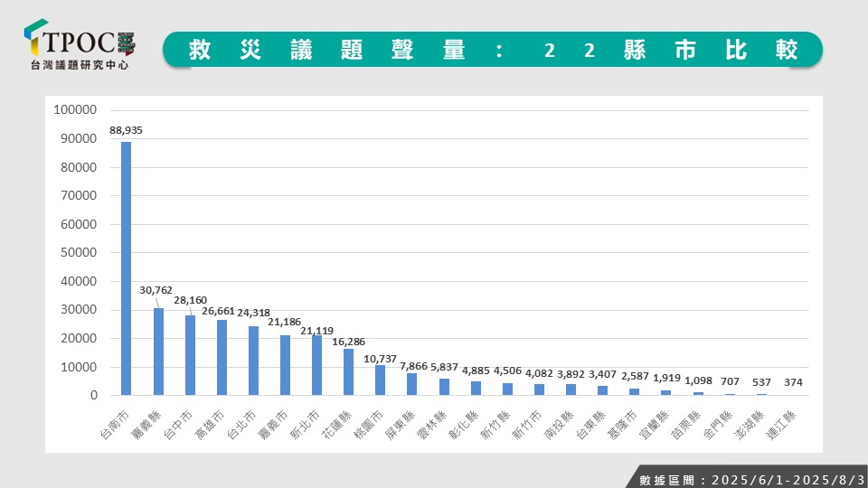Screen dimensions: 868x488
Task: Click the 雲林縣 bar
Action: [444, 387]
